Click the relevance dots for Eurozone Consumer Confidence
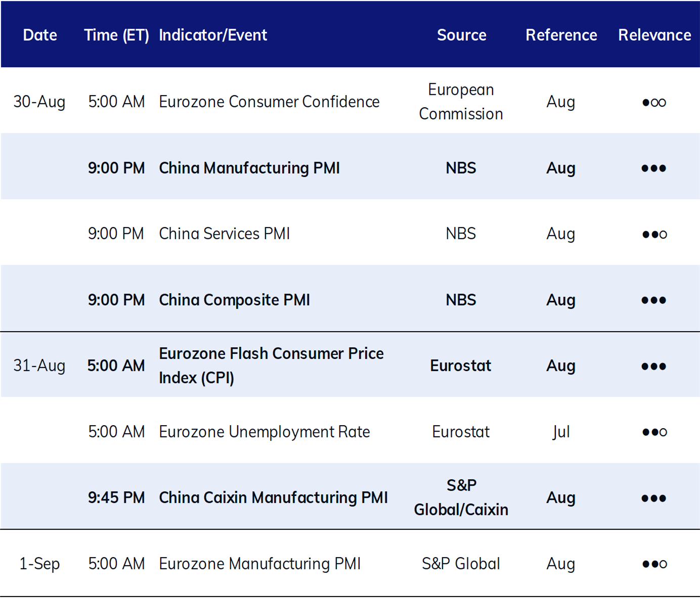700x599 pixels. pos(654,102)
